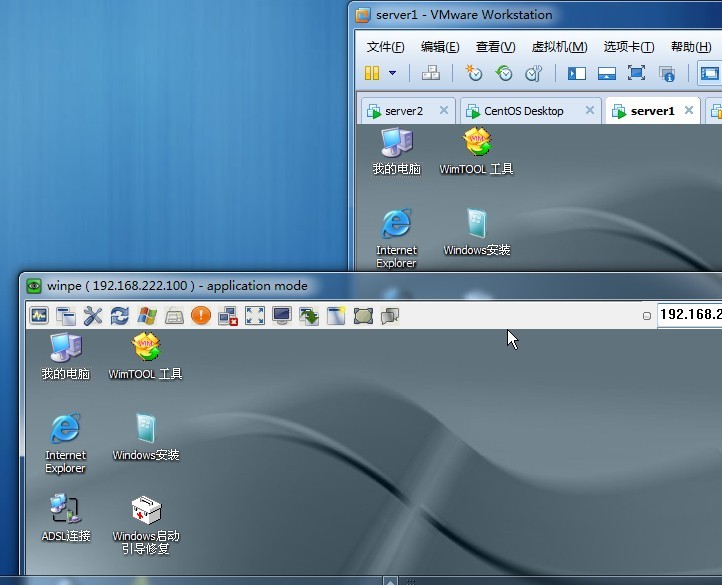Select 我的电脑 icon in winpe VNC window
722x585 pixels.
click(x=66, y=357)
